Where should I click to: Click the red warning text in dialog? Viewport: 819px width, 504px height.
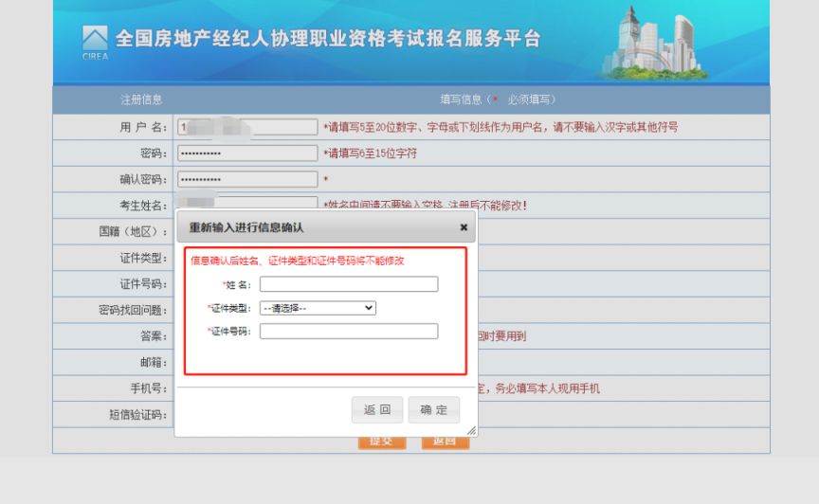(x=298, y=261)
